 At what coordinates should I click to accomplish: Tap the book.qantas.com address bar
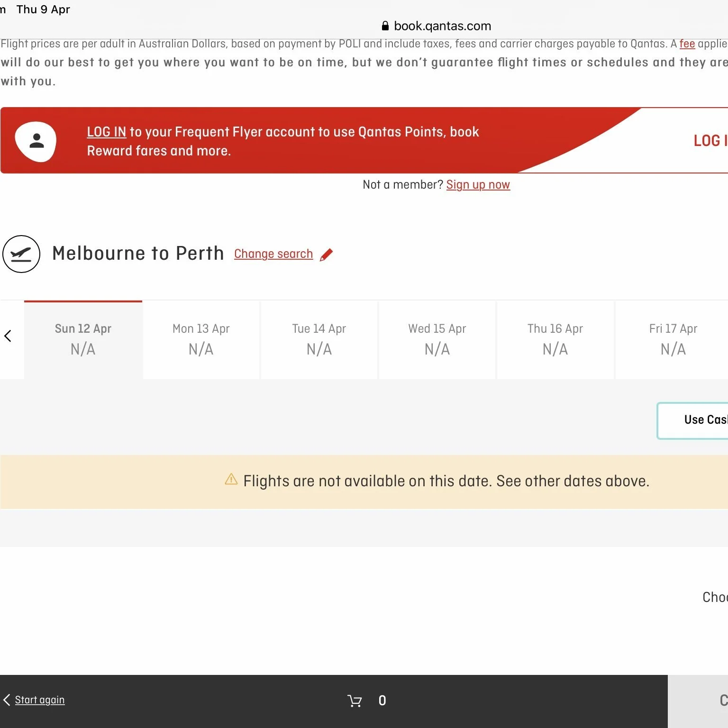pyautogui.click(x=437, y=26)
